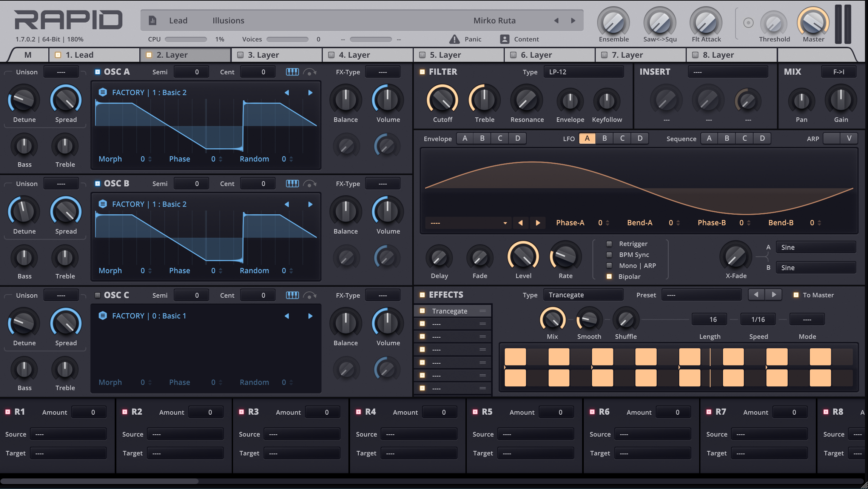Image resolution: width=868 pixels, height=489 pixels.
Task: Click OSC C keyboard tracking icon
Action: point(292,295)
